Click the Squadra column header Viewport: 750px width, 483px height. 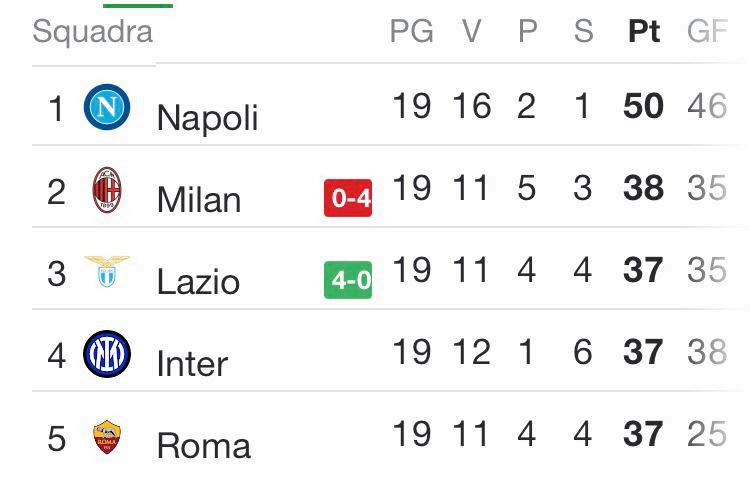93,33
